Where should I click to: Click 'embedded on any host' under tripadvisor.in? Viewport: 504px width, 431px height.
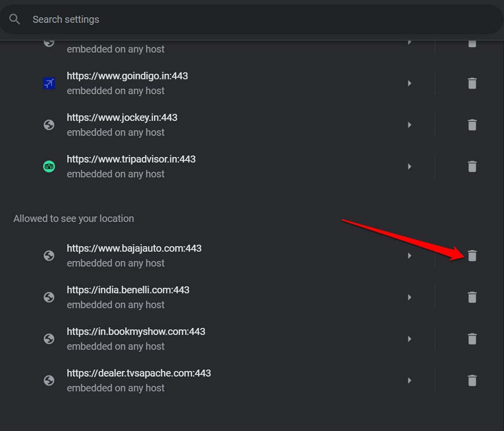tap(116, 174)
